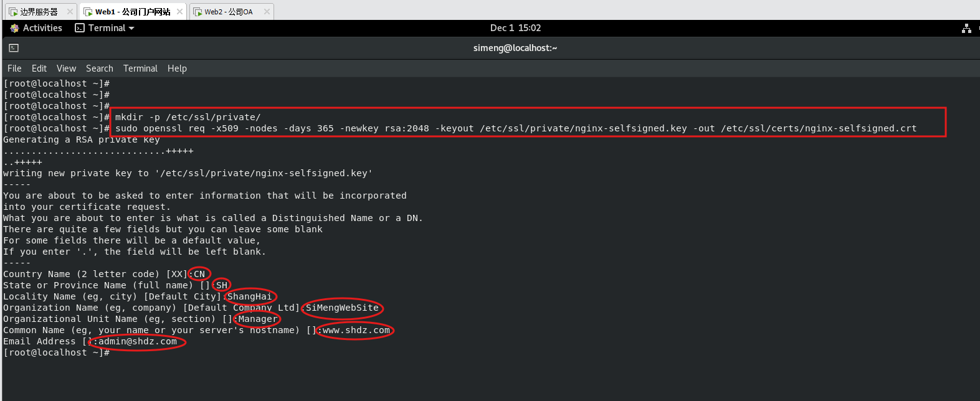This screenshot has height=401, width=980.
Task: Select the Web1 - 公司门户网站 tab
Action: point(132,12)
